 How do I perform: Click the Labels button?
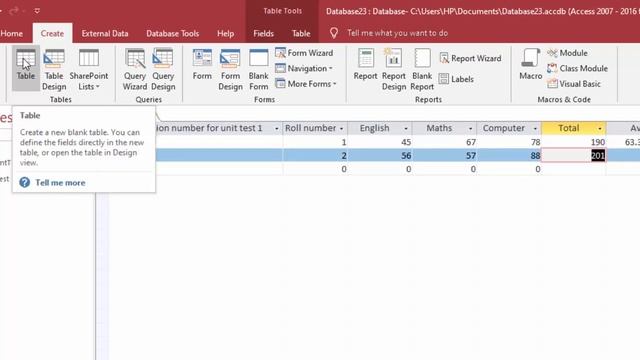456,79
